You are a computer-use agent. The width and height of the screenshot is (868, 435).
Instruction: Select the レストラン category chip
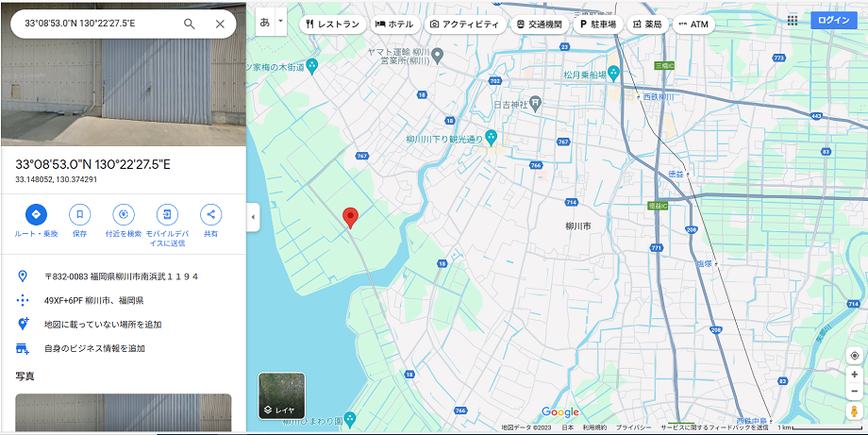[333, 24]
